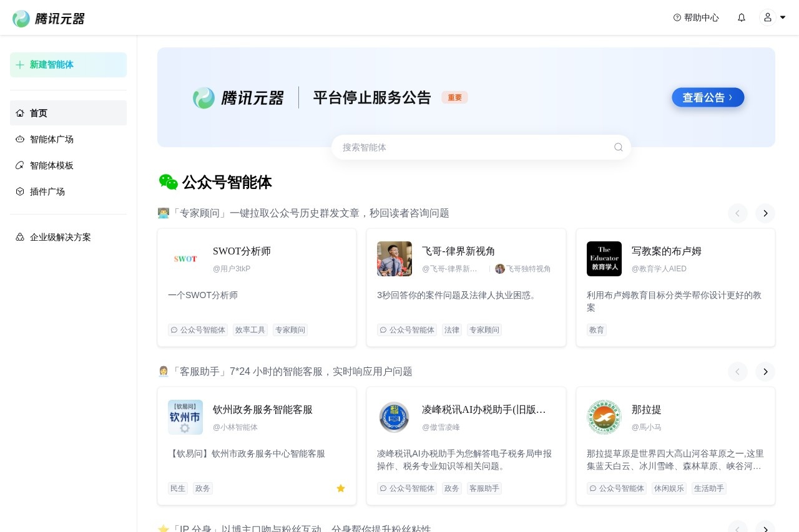The height and width of the screenshot is (532, 799).
Task: Click the 飞哥-律界新视角 avatar photo
Action: pos(395,259)
